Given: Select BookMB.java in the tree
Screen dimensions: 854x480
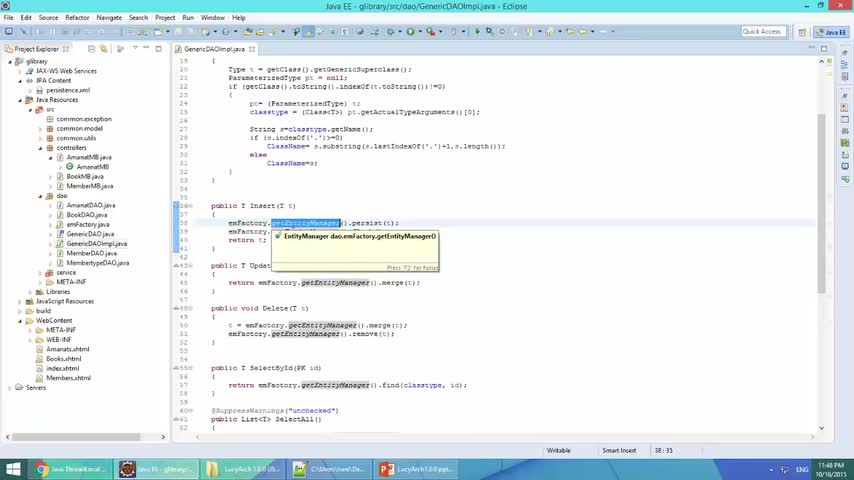Looking at the screenshot, I should click(85, 177).
